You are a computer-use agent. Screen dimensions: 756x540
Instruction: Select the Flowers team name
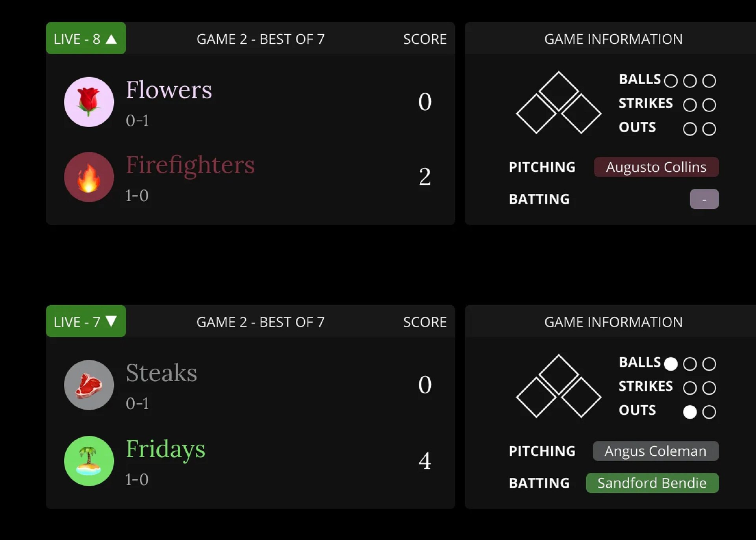point(169,90)
